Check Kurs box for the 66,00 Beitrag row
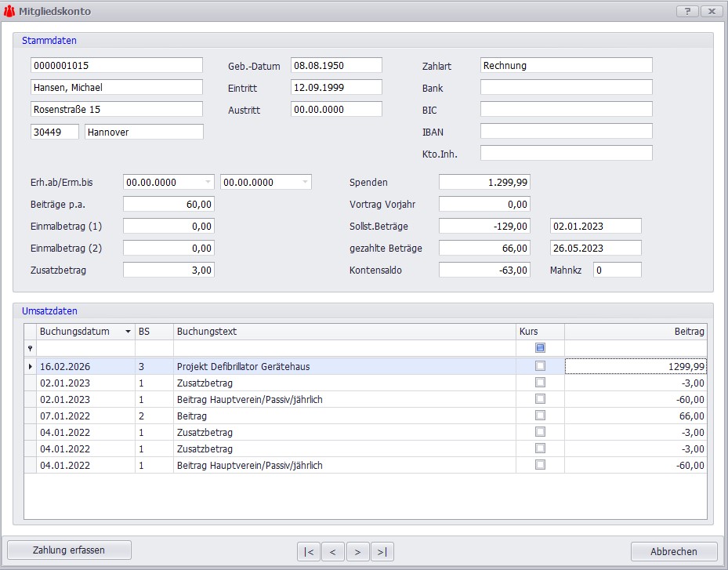Viewport: 728px width, 570px height. tap(540, 416)
